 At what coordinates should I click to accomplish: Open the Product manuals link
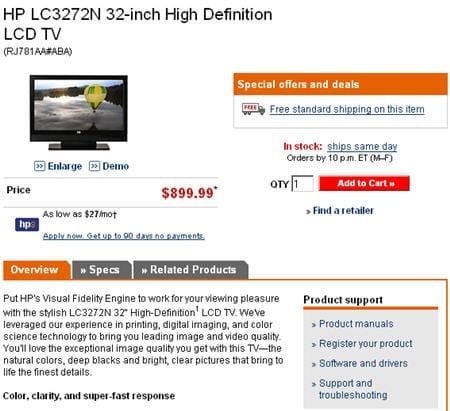coord(356,324)
